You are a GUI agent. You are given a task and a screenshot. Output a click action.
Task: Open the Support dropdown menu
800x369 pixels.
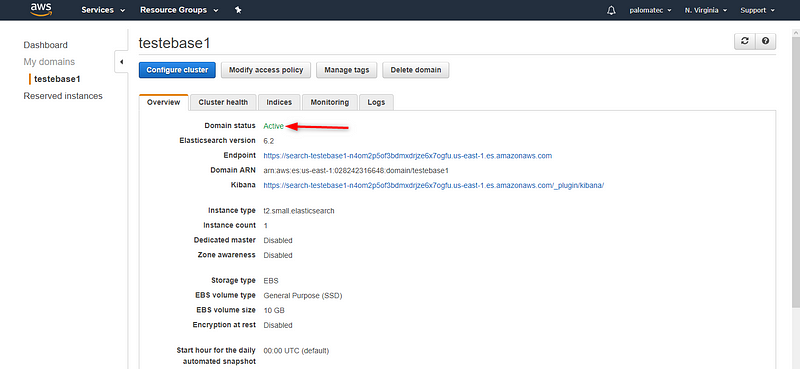click(757, 10)
